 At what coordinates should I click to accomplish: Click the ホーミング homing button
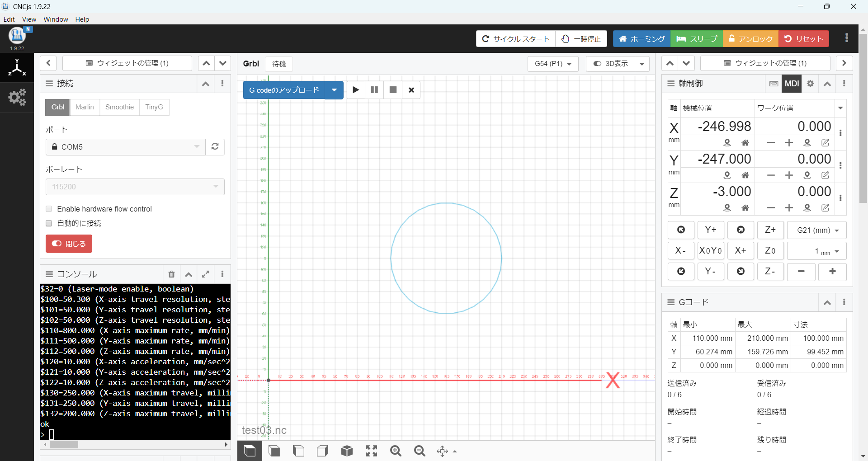[x=642, y=39]
